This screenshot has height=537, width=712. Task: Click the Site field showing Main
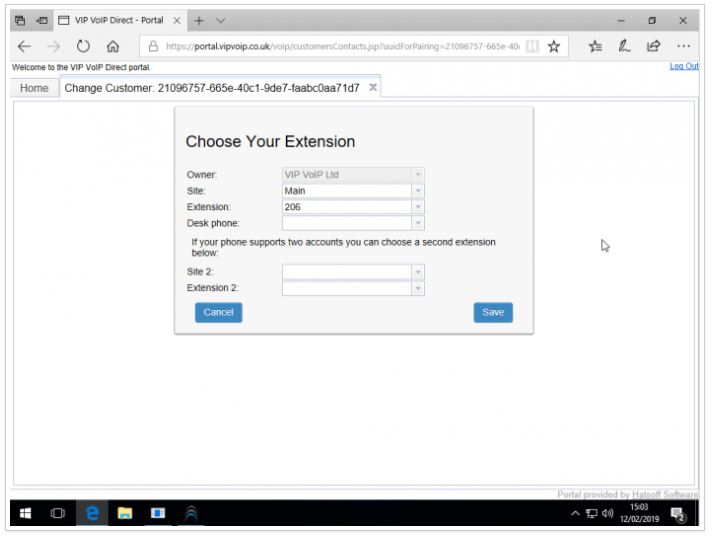pyautogui.click(x=347, y=191)
